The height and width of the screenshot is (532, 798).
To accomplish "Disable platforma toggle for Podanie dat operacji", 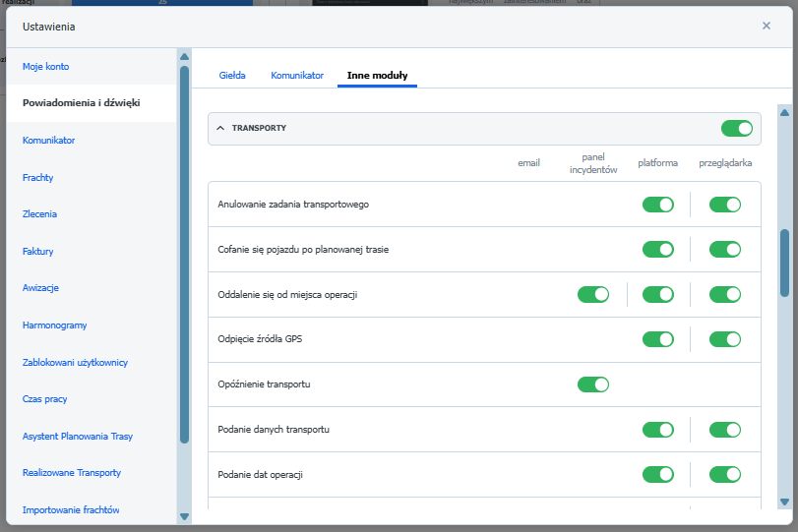I will pyautogui.click(x=657, y=475).
